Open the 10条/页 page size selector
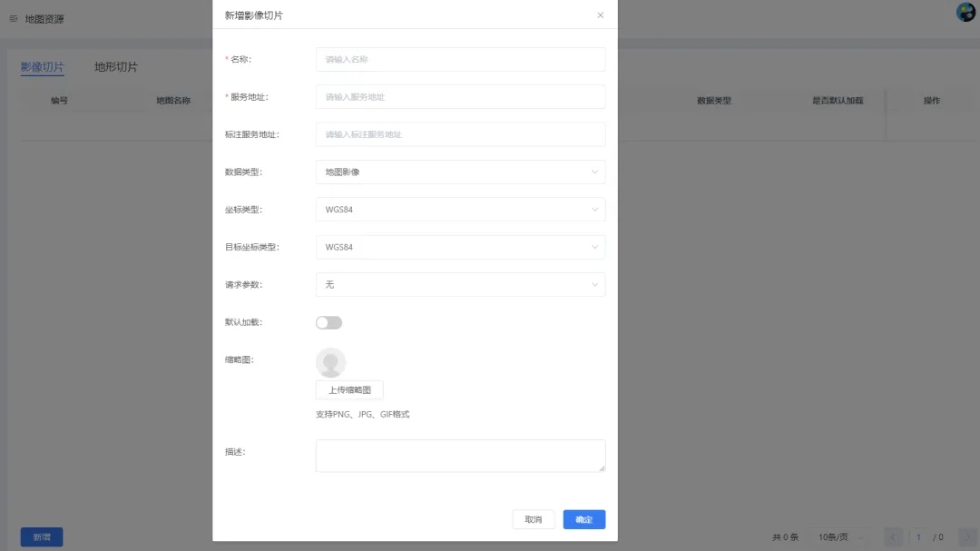 pos(841,537)
